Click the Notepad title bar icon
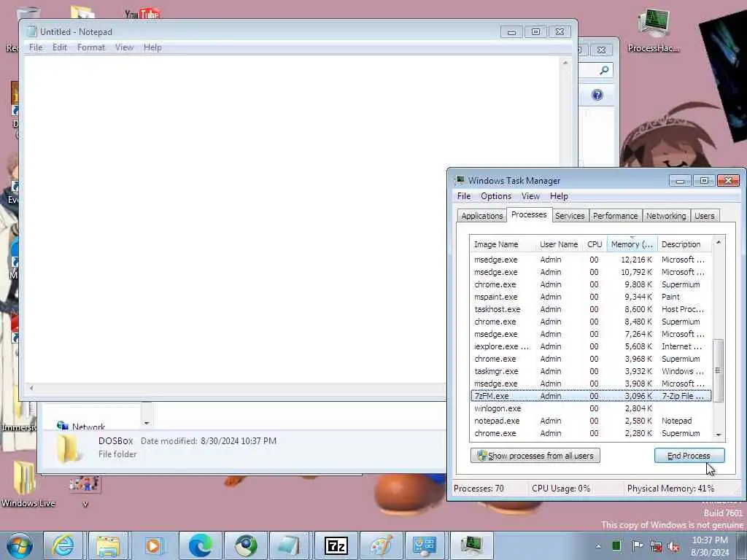This screenshot has height=560, width=747. coord(31,32)
